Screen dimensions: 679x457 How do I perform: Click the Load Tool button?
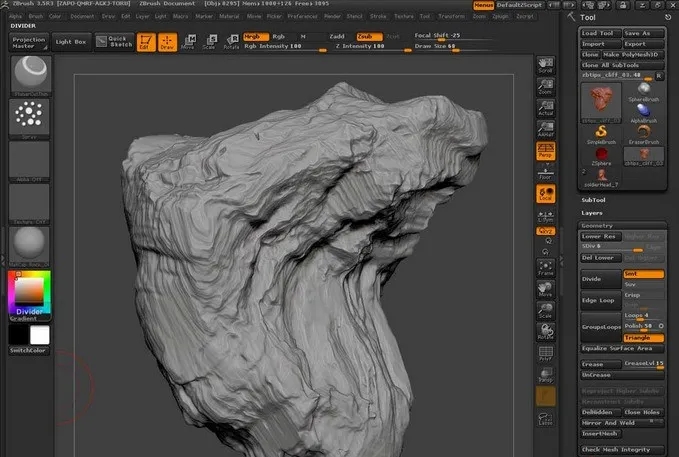click(x=600, y=33)
